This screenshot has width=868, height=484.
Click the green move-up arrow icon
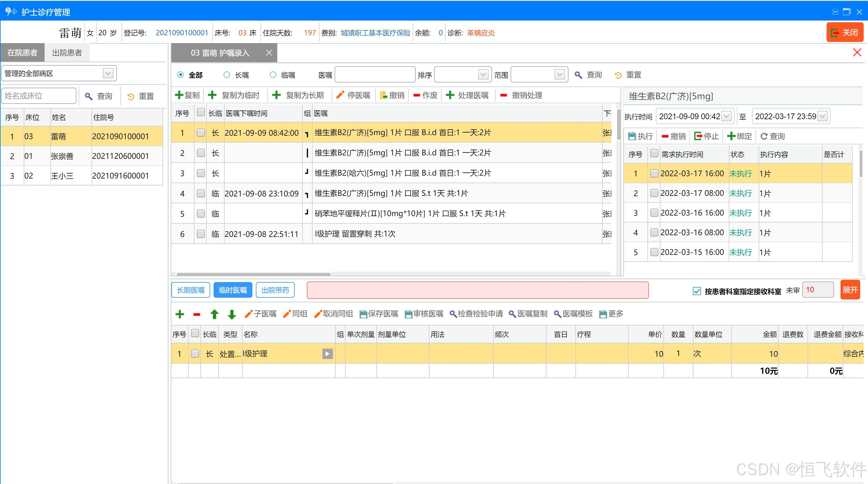pyautogui.click(x=214, y=314)
